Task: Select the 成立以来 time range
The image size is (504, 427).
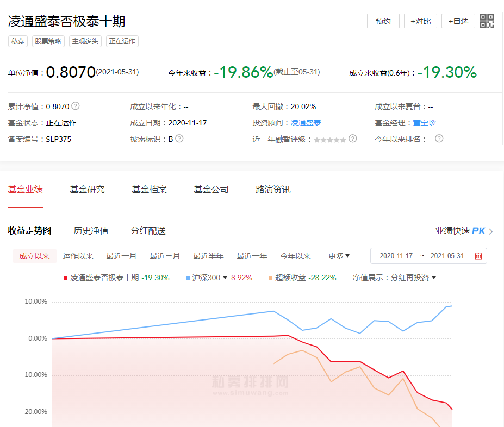Action: [x=35, y=256]
